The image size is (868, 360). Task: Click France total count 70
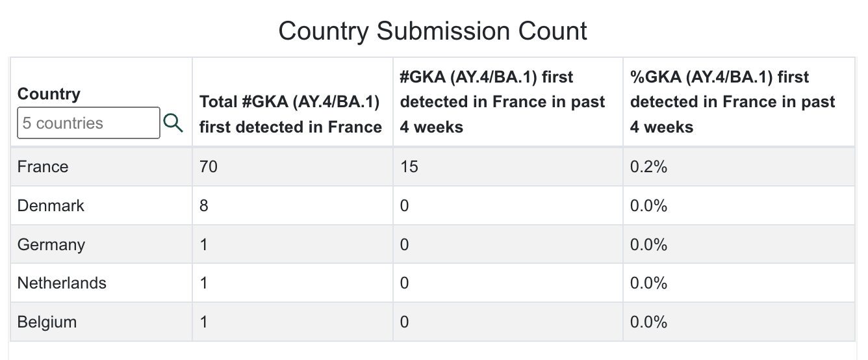pyautogui.click(x=209, y=167)
